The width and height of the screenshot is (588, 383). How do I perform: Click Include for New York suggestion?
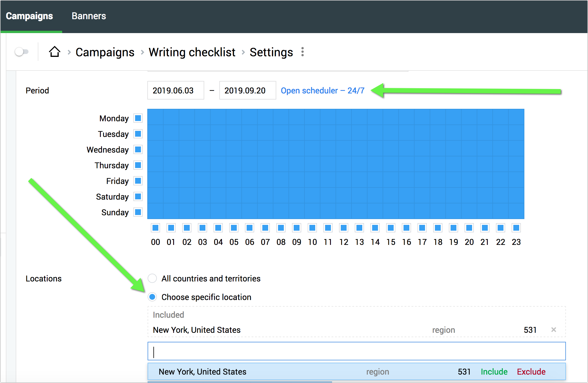point(494,372)
